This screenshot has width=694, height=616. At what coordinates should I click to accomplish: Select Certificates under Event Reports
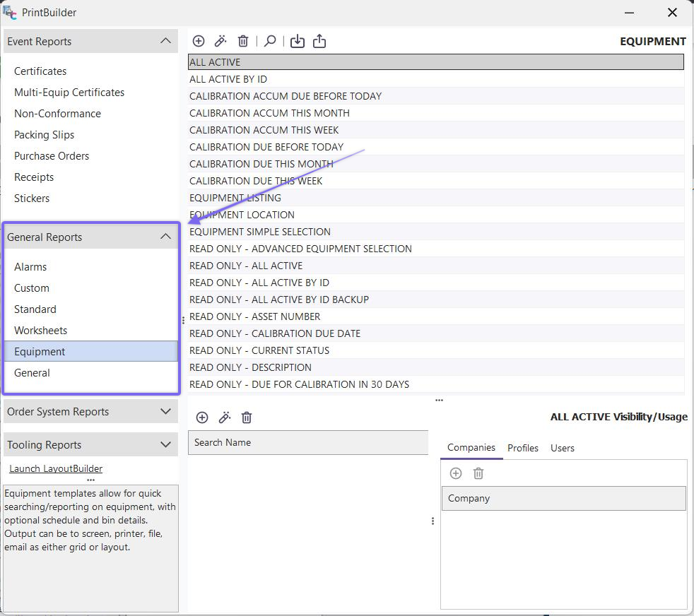(x=40, y=71)
